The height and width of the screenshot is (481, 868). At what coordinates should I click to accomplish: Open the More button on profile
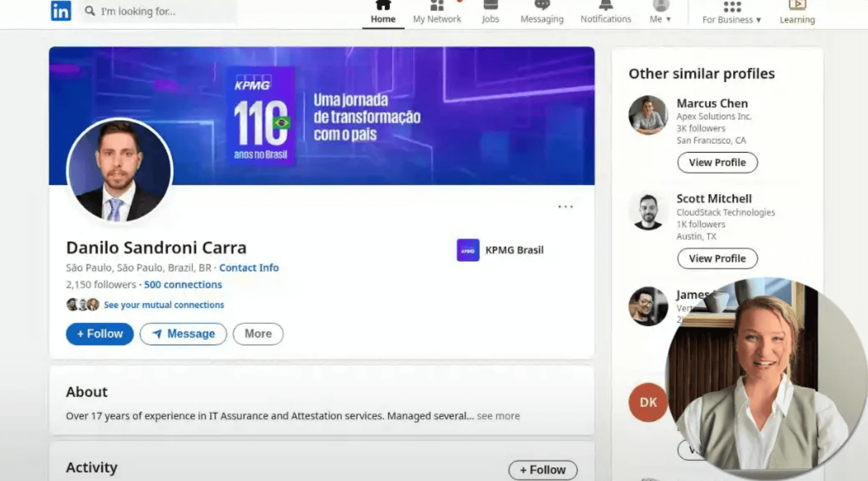pos(258,334)
